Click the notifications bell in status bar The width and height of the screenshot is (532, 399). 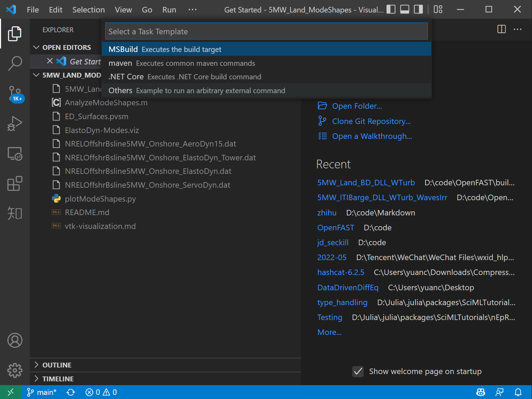coord(518,392)
